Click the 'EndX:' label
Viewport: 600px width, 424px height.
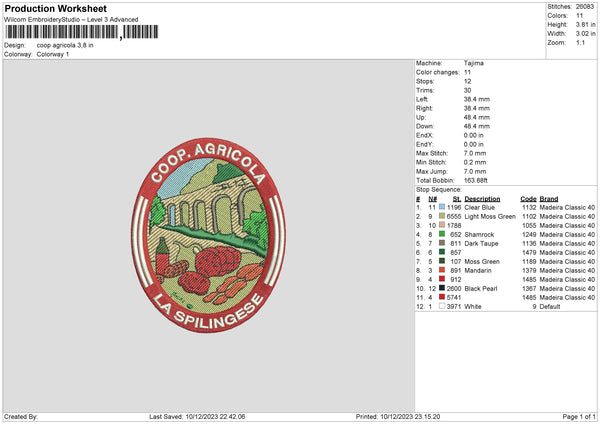424,135
